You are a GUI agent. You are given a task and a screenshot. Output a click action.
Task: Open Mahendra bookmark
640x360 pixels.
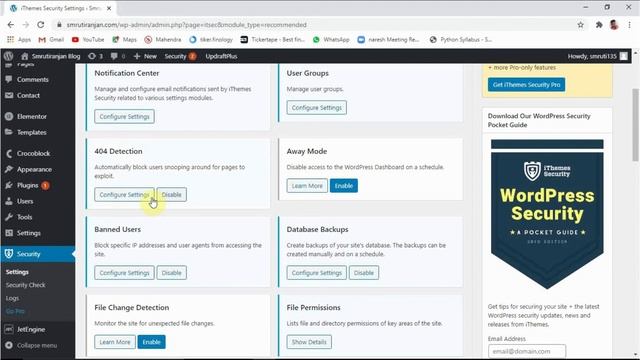pyautogui.click(x=162, y=40)
